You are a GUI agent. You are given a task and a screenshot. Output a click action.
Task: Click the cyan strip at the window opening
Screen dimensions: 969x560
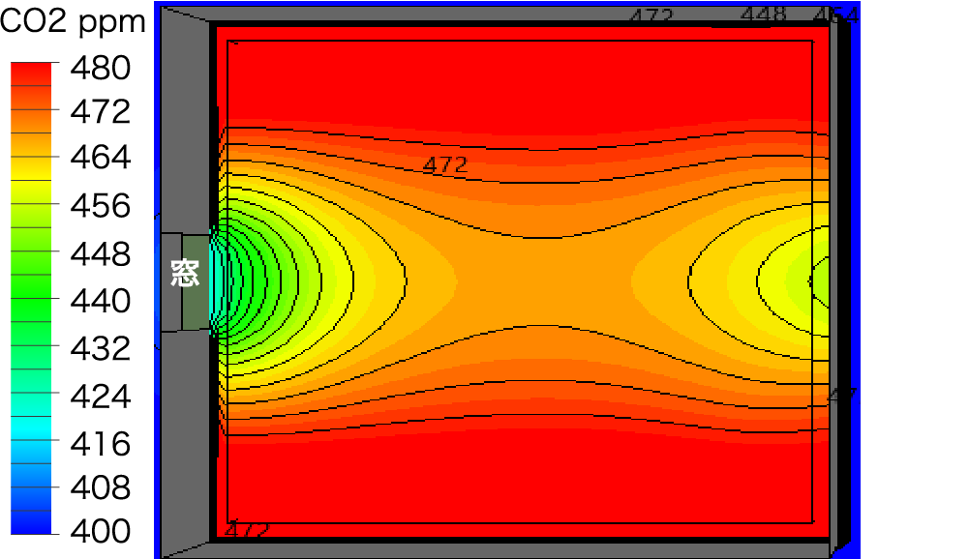tap(217, 280)
